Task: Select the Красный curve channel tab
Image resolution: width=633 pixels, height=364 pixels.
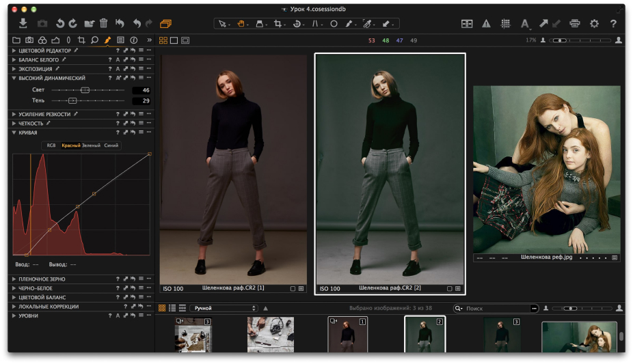Action: tap(70, 145)
